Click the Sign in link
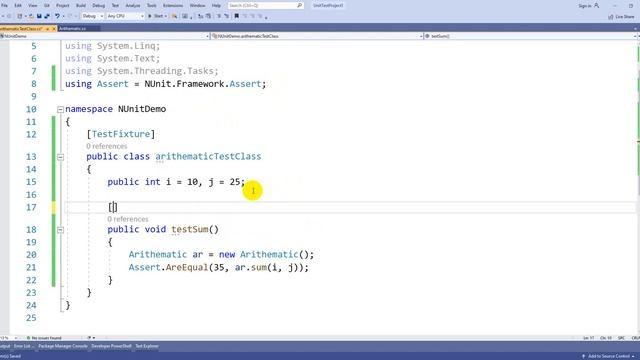Screen dimensions: 640x360 tap(584, 6)
